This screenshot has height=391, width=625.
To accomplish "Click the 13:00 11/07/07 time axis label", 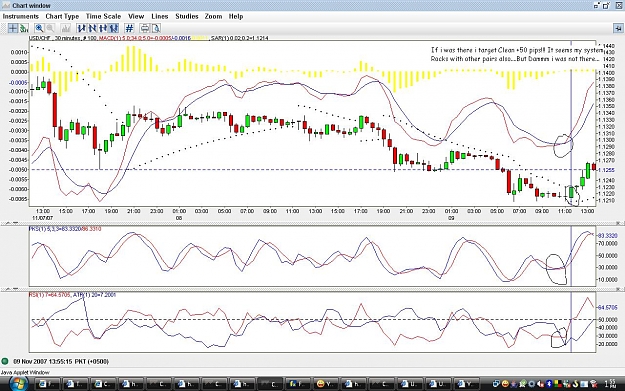I will point(43,214).
